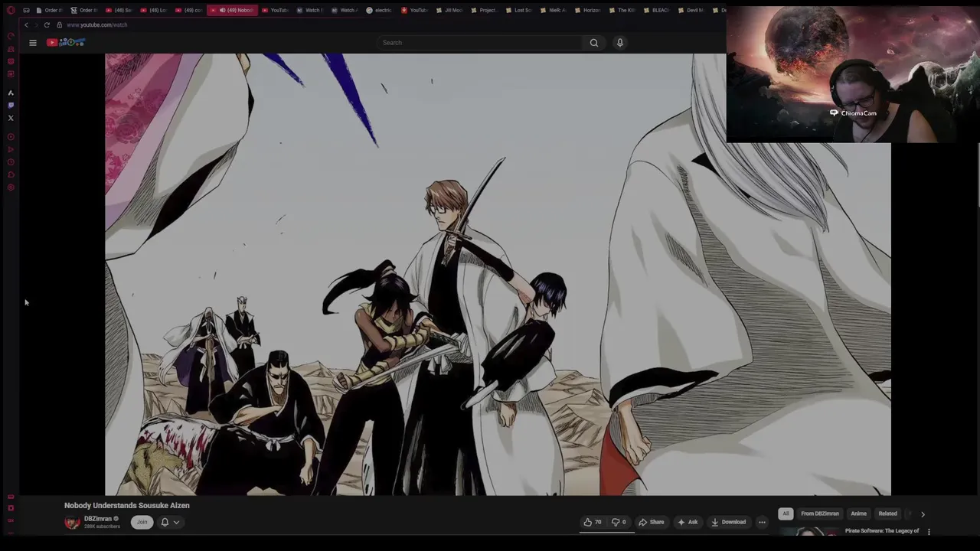Download the video
Screen dimensions: 980x551
(728, 522)
